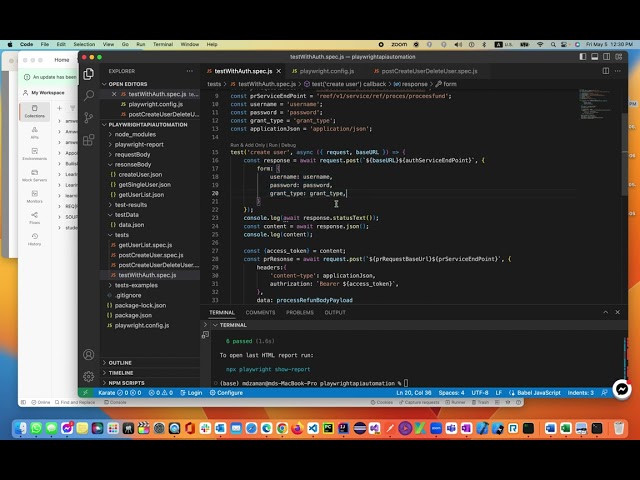Open createUser.json in Explorer
640x480 pixels.
140,174
